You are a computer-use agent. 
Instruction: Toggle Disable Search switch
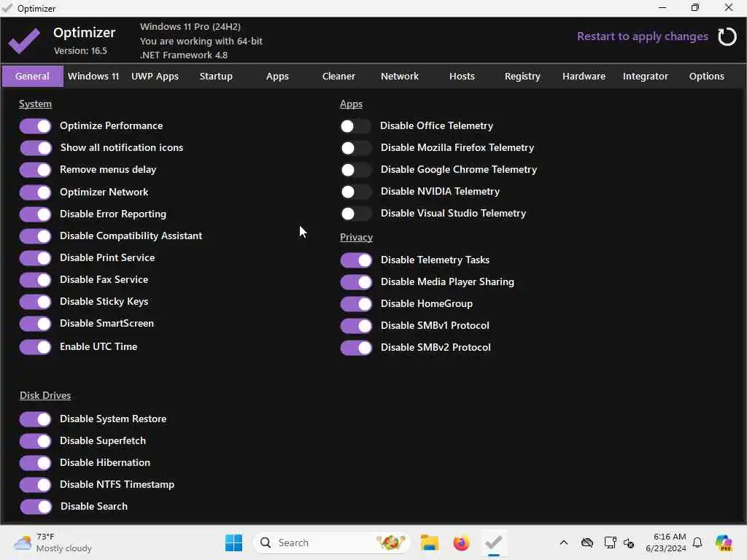(x=35, y=507)
